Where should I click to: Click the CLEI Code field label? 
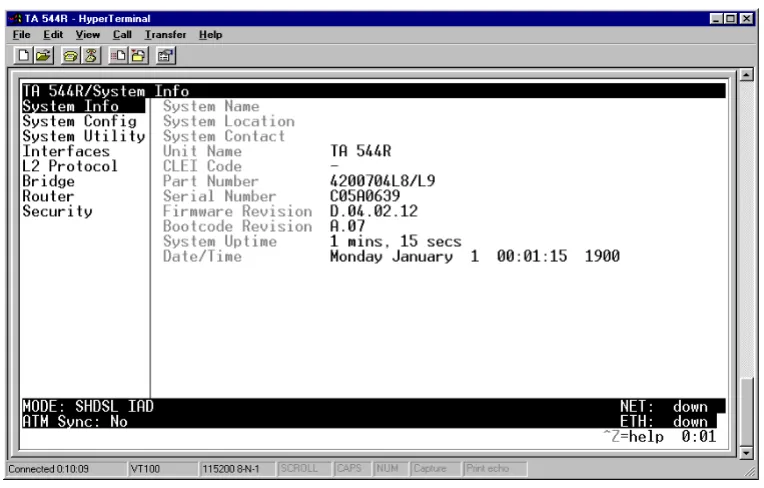pyautogui.click(x=202, y=166)
